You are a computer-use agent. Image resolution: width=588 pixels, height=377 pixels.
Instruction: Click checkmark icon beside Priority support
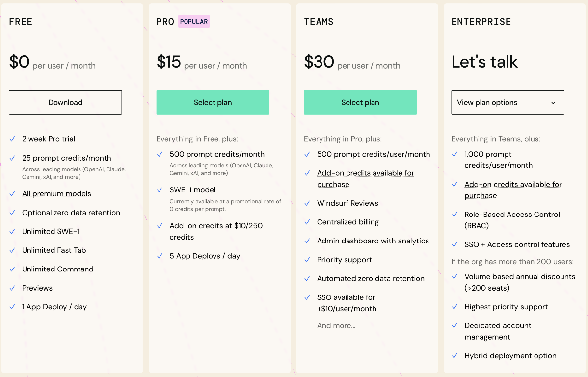point(307,260)
